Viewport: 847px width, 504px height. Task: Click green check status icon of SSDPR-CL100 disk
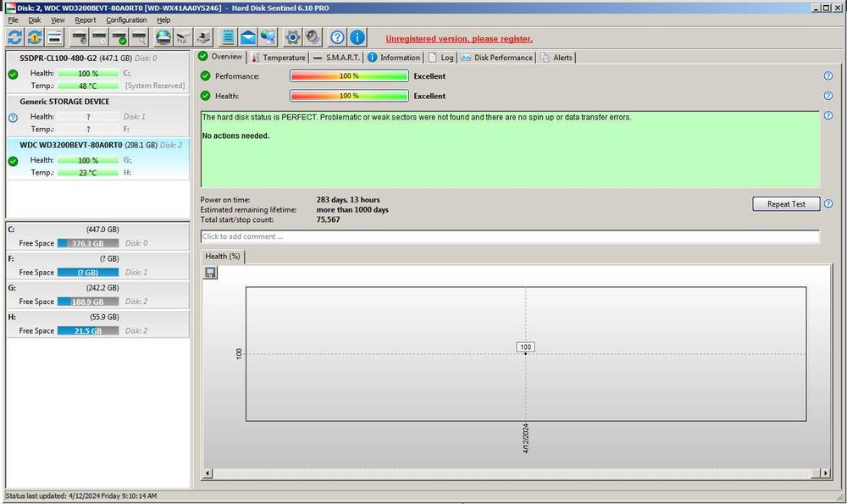point(13,75)
